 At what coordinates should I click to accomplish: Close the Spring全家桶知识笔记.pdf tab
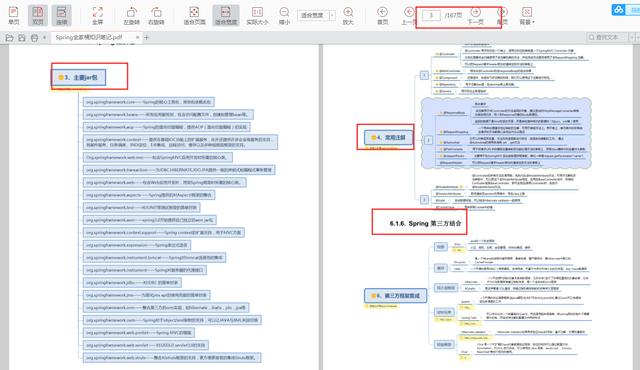coord(138,37)
